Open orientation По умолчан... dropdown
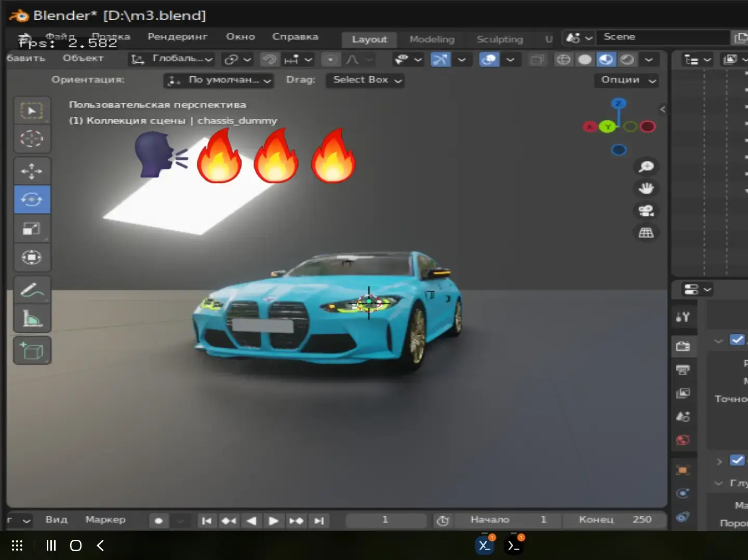 click(x=219, y=80)
